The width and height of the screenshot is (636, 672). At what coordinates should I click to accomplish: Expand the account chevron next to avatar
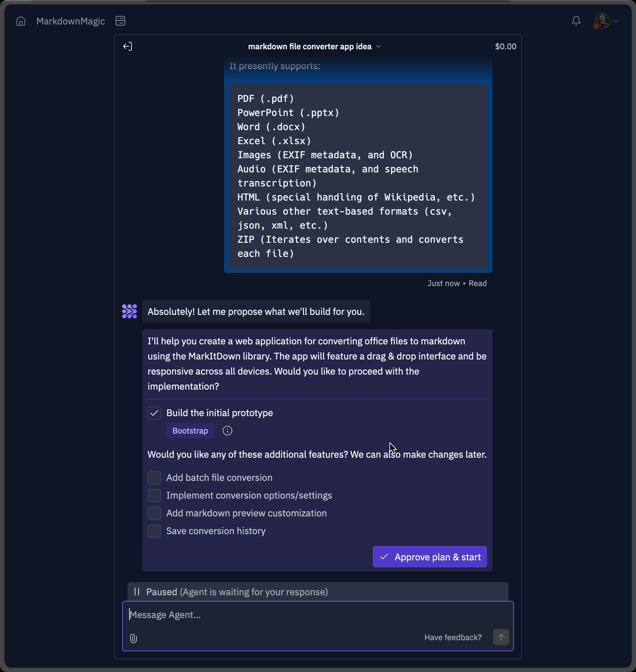pyautogui.click(x=616, y=21)
